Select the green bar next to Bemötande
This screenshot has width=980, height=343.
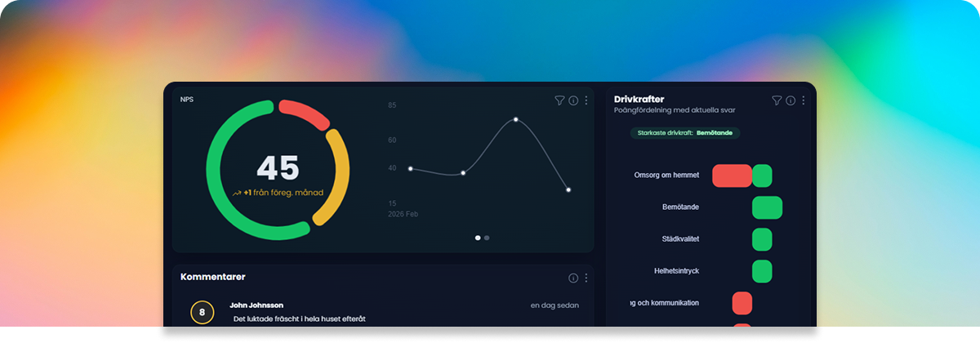pos(767,207)
